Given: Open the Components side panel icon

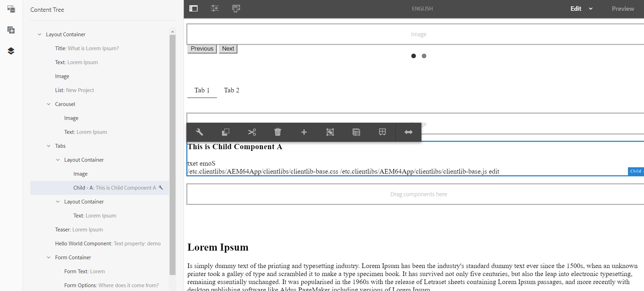Looking at the screenshot, I should [11, 30].
